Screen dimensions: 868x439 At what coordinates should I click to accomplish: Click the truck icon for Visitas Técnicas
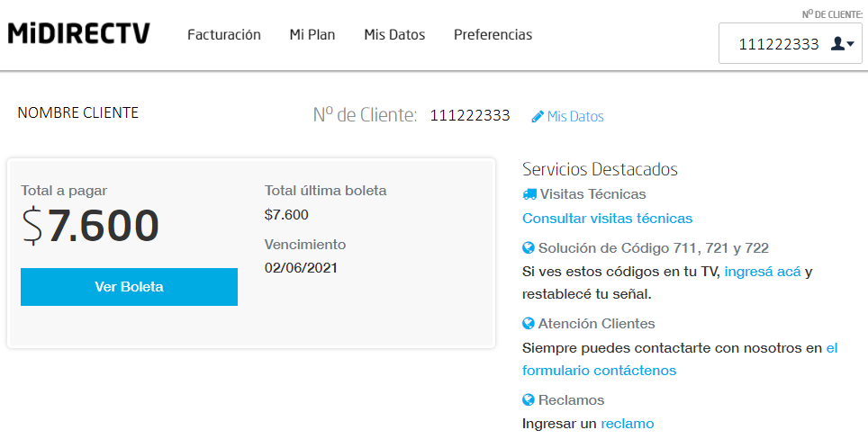(529, 194)
